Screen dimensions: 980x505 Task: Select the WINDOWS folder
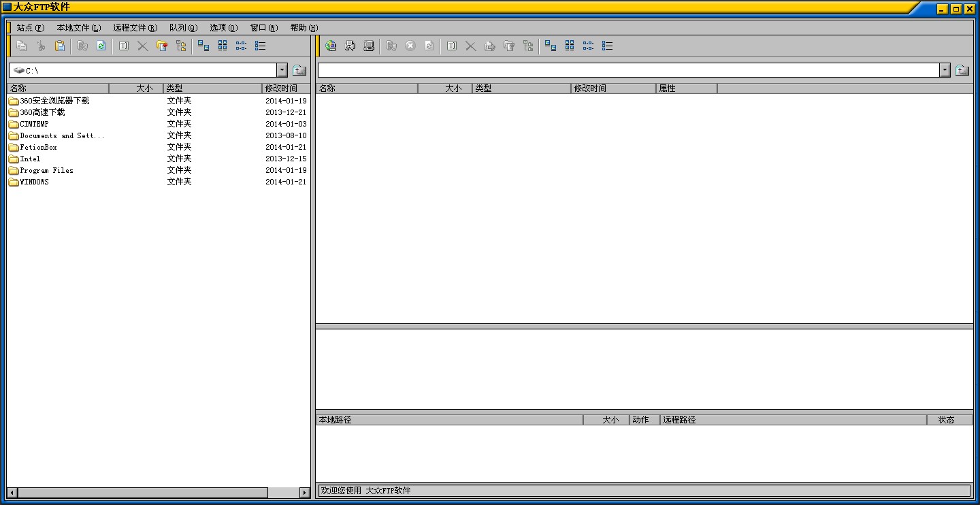[29, 182]
